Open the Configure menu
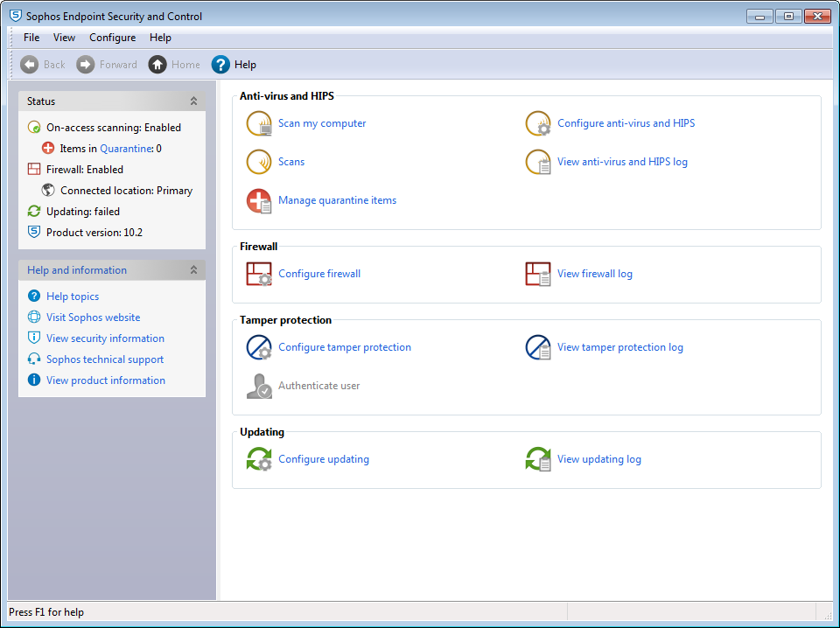 click(112, 38)
